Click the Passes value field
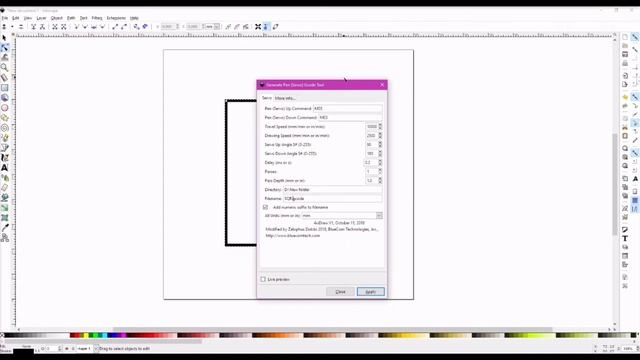 [371, 171]
